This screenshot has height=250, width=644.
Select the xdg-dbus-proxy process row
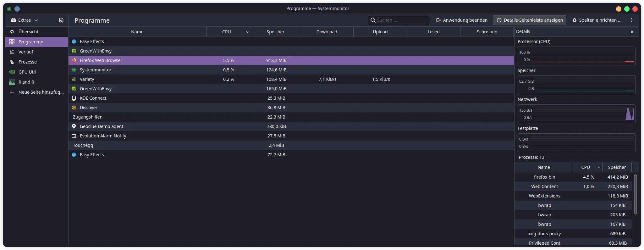[x=573, y=234]
